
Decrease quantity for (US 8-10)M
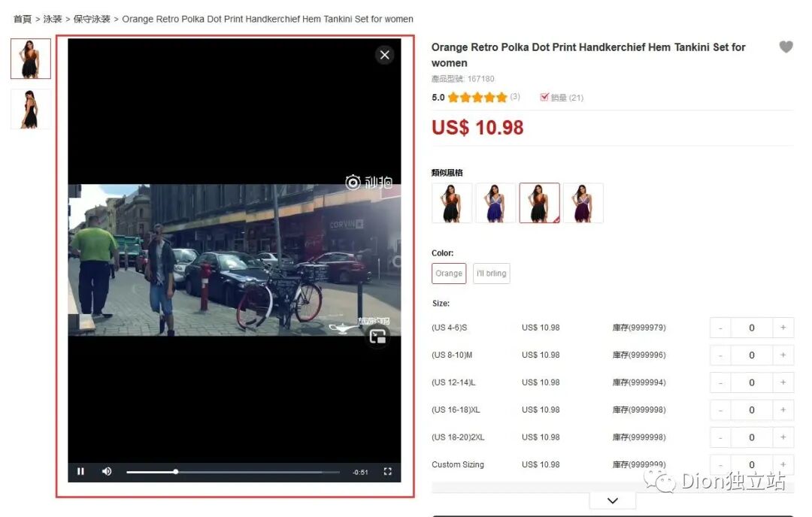coord(720,355)
